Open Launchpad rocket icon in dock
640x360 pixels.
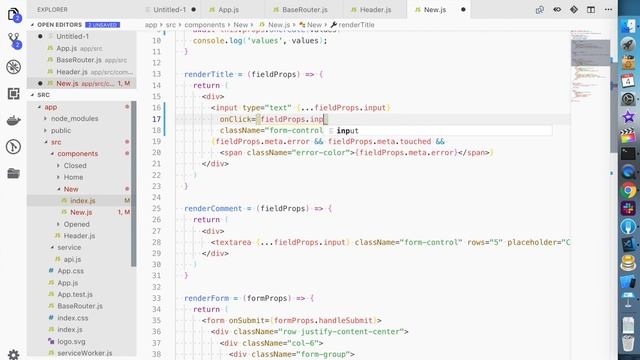coord(629,44)
